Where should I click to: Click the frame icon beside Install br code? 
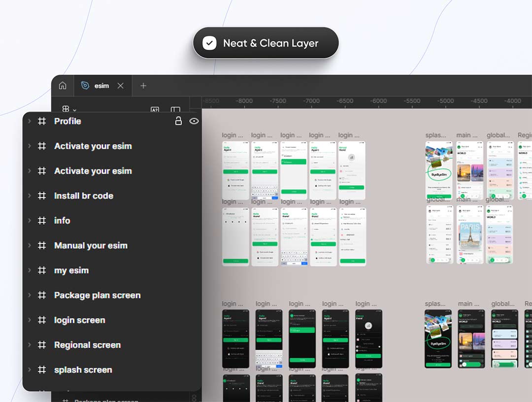point(42,196)
